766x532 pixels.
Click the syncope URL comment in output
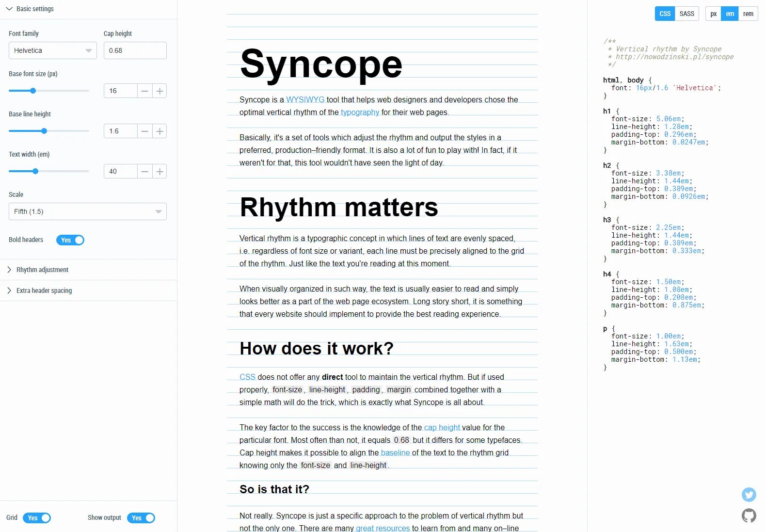(x=674, y=57)
